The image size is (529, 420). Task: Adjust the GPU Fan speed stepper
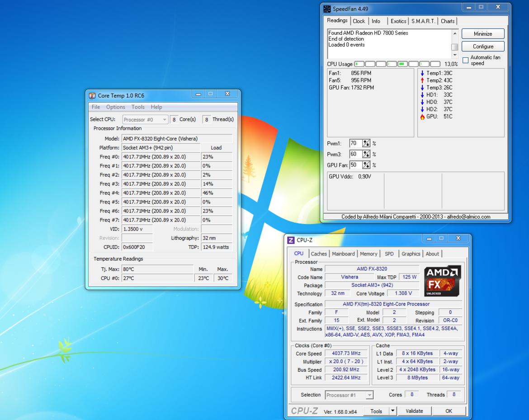point(366,165)
